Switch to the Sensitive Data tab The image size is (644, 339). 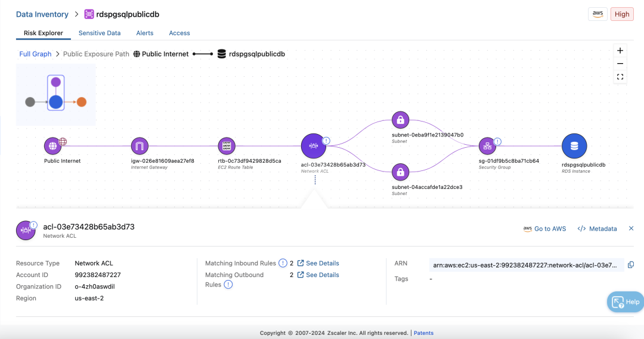coord(100,33)
